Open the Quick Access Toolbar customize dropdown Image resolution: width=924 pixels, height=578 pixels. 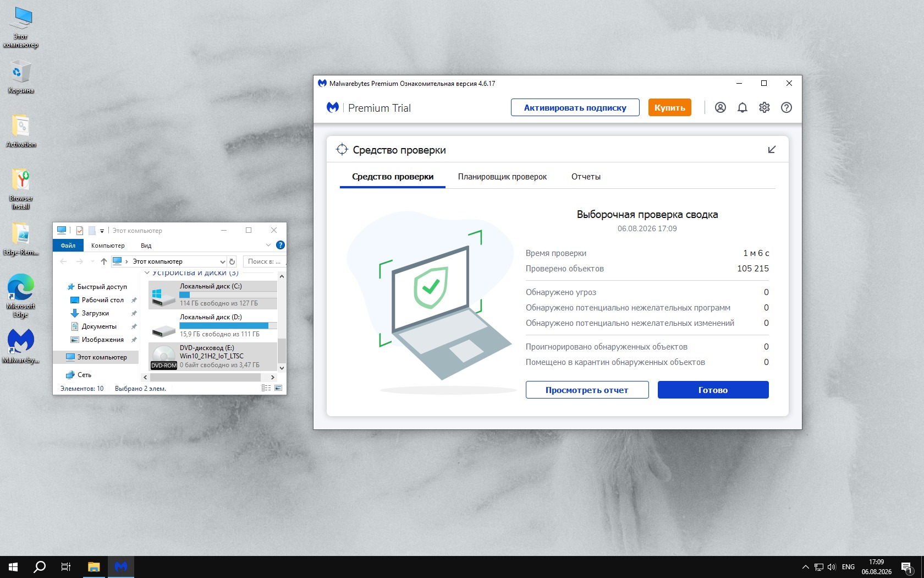pyautogui.click(x=102, y=231)
